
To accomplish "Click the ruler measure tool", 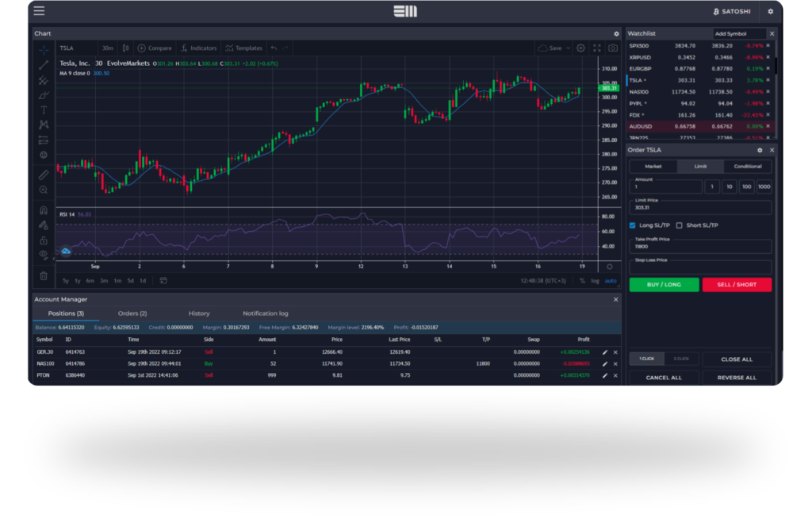I will pyautogui.click(x=44, y=174).
